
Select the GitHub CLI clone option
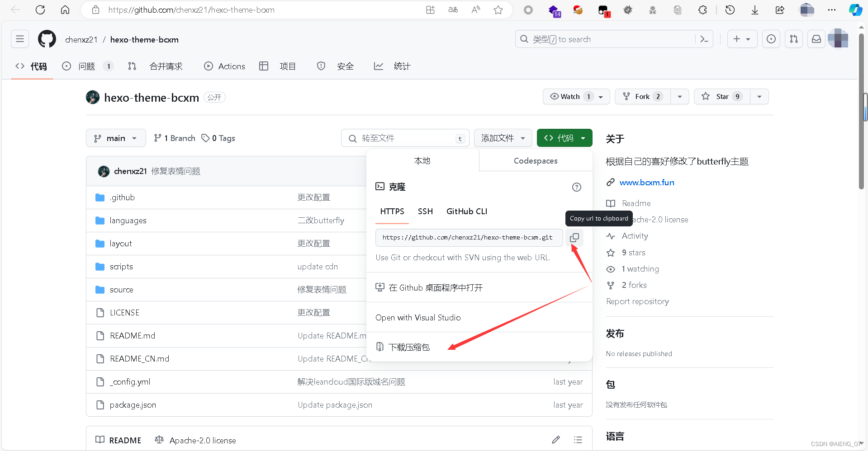tap(467, 211)
